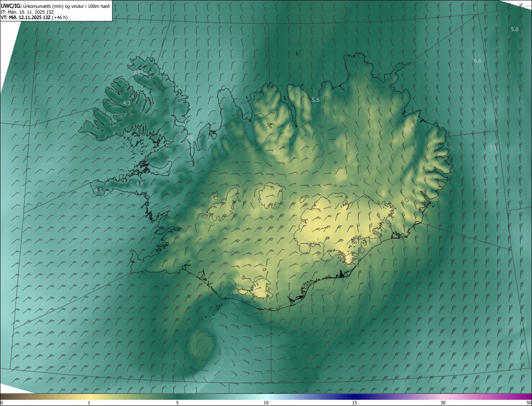Click the 30 tick on the colour scale
This screenshot has width=532, height=406.
(x=443, y=403)
